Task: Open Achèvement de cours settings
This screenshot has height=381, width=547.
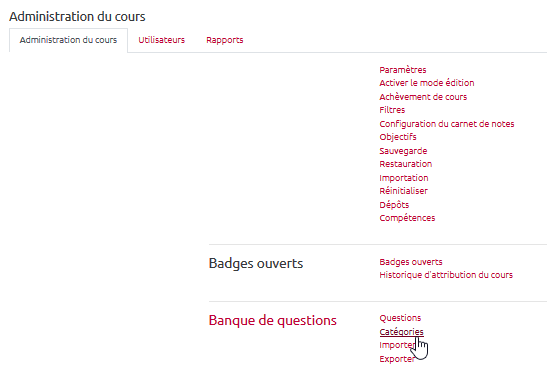Action: tap(423, 97)
